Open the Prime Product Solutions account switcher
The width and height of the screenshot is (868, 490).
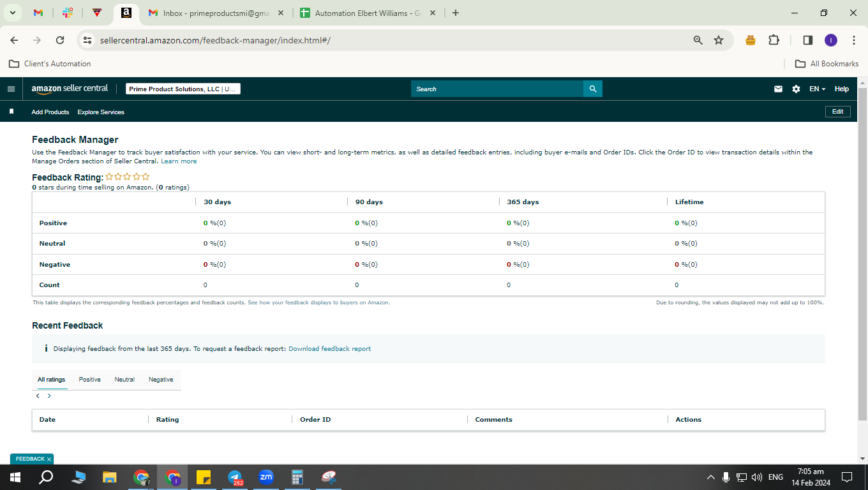[x=183, y=89]
